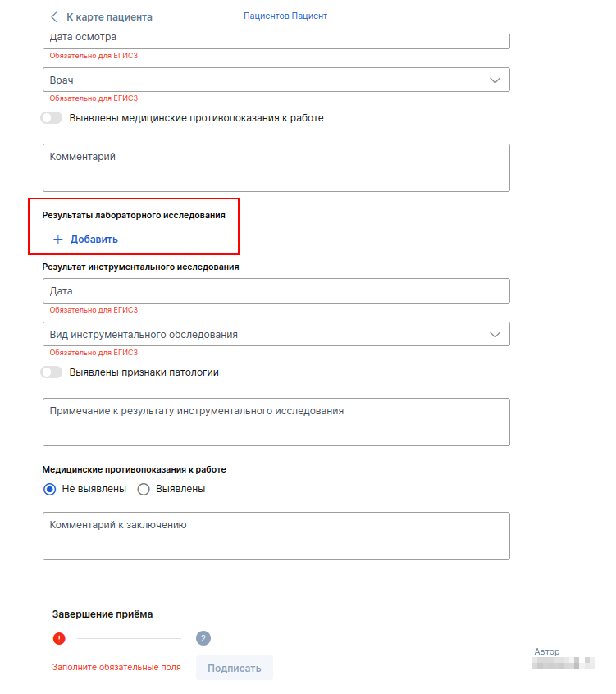Open the Врач selection field
Viewport: 616px width, 694px height.
[x=276, y=80]
